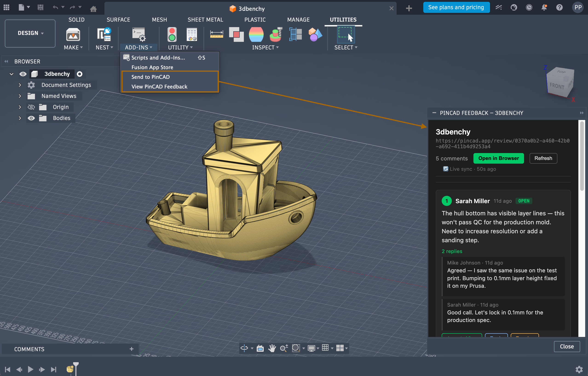The height and width of the screenshot is (376, 588).
Task: Expand the Bodies folder
Action: [20, 118]
